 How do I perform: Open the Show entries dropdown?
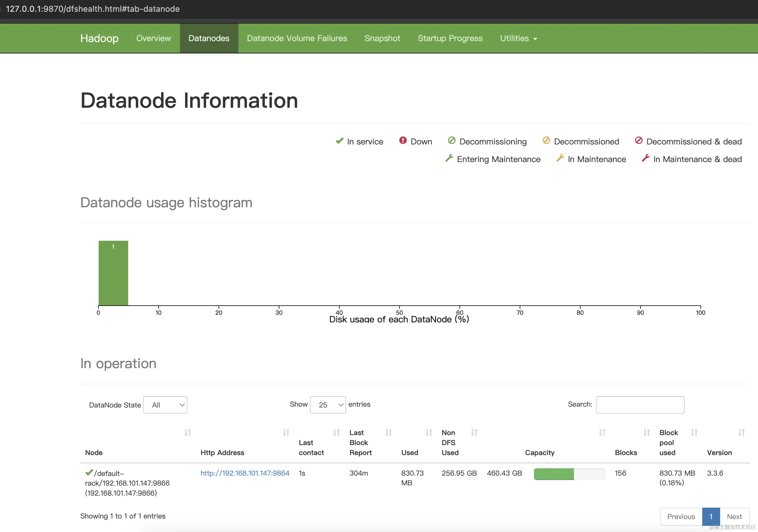click(x=328, y=405)
